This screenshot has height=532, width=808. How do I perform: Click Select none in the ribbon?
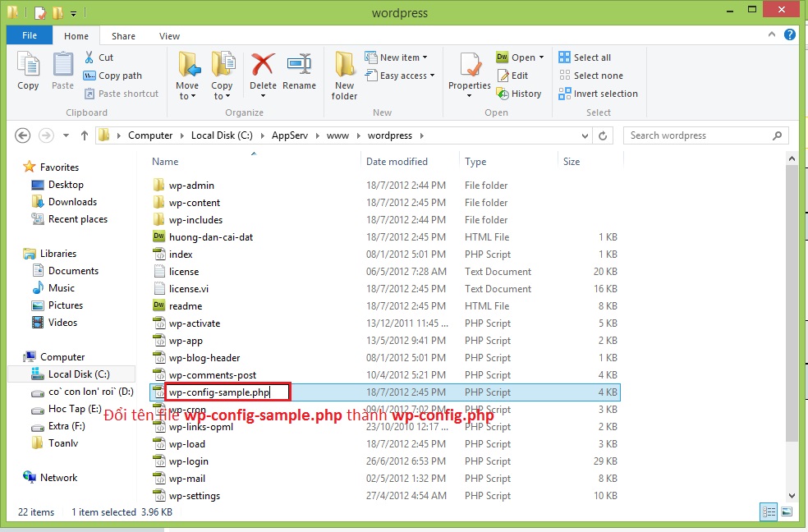(x=590, y=76)
